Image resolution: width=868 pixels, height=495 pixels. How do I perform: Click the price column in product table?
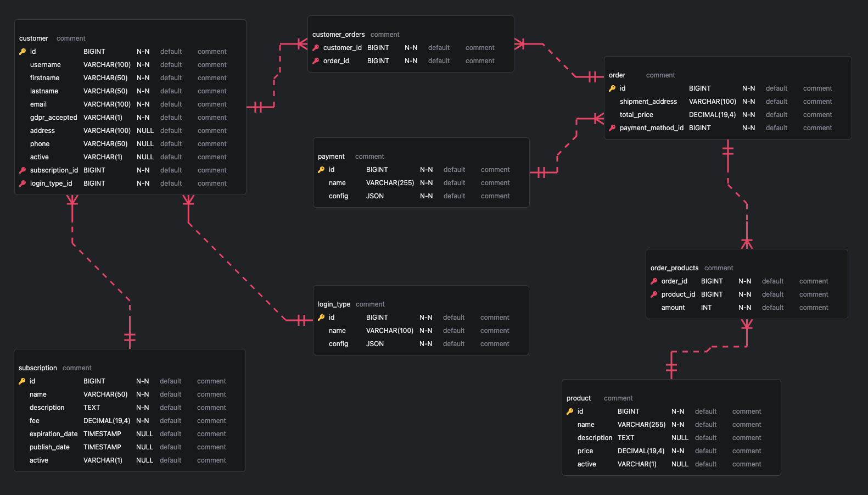coord(585,451)
